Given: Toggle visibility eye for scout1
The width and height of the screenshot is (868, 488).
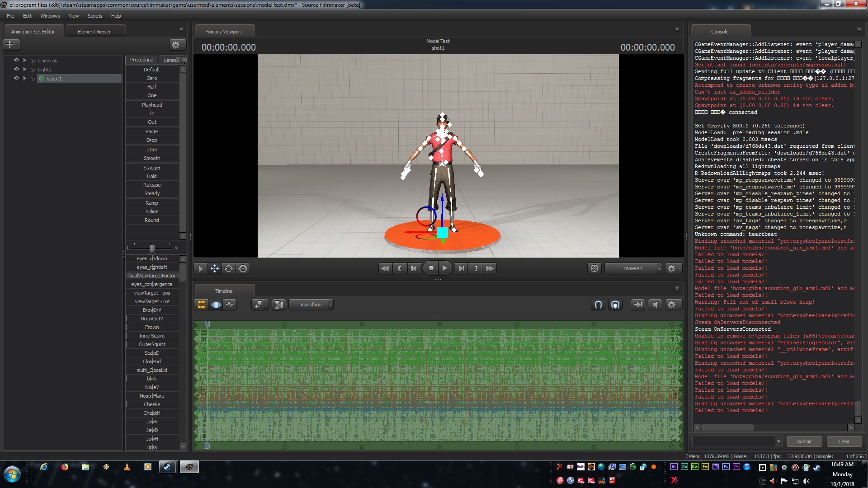Looking at the screenshot, I should pyautogui.click(x=17, y=78).
